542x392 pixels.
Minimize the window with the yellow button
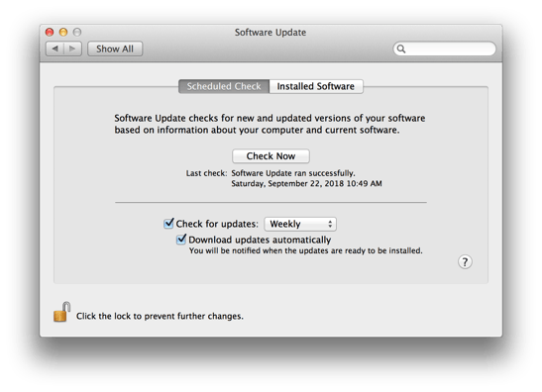(x=63, y=32)
